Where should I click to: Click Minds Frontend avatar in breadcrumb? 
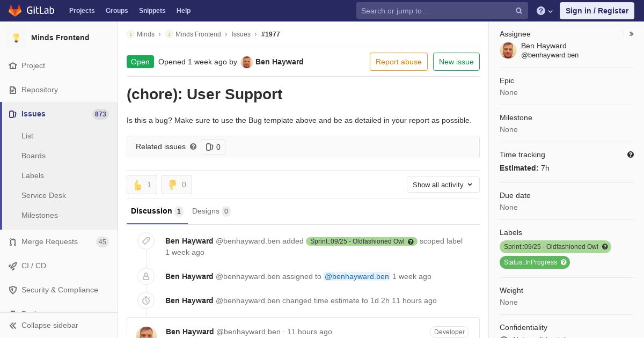[x=169, y=34]
